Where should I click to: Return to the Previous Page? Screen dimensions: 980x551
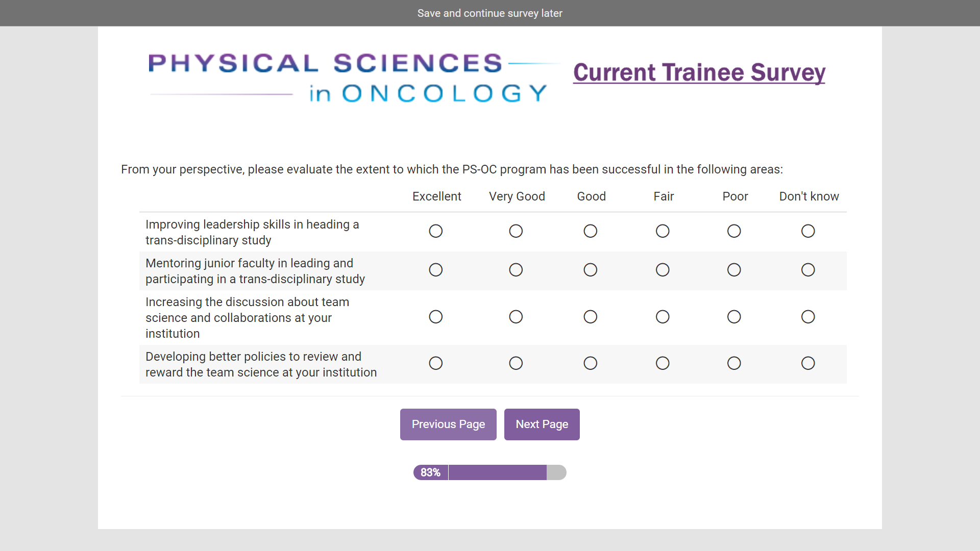(x=448, y=424)
